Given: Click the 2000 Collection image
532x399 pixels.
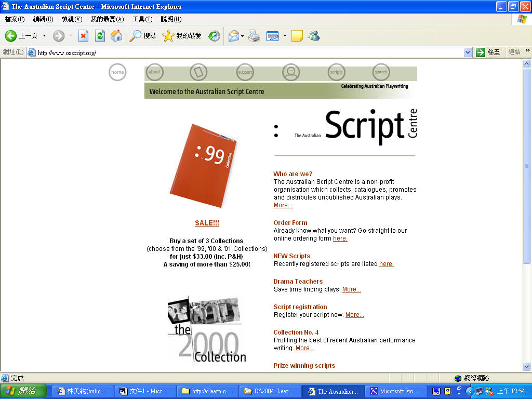Looking at the screenshot, I should (x=207, y=329).
